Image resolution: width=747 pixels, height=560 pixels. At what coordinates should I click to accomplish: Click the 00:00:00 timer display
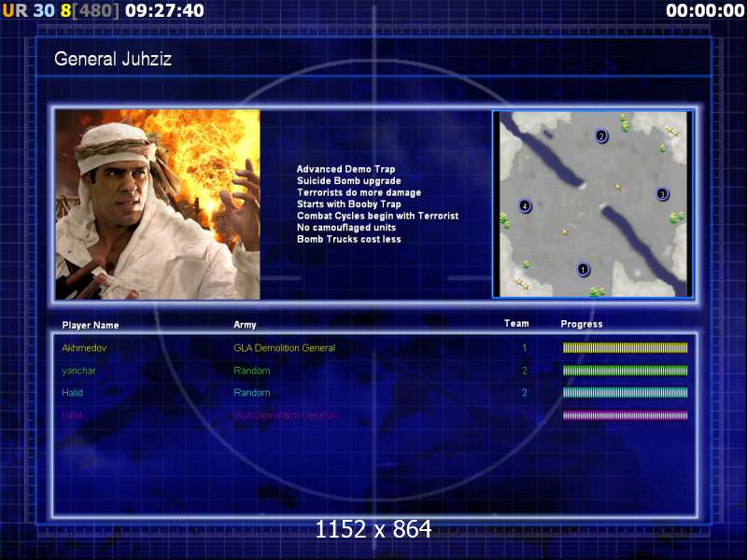click(705, 10)
